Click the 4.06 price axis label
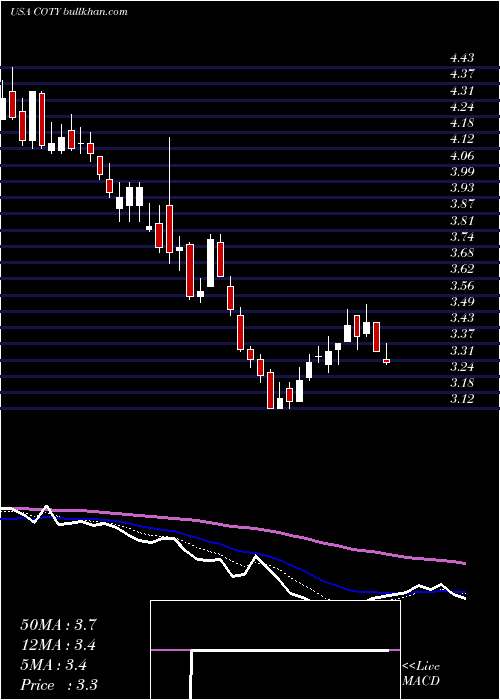The image size is (500, 700). (x=462, y=155)
